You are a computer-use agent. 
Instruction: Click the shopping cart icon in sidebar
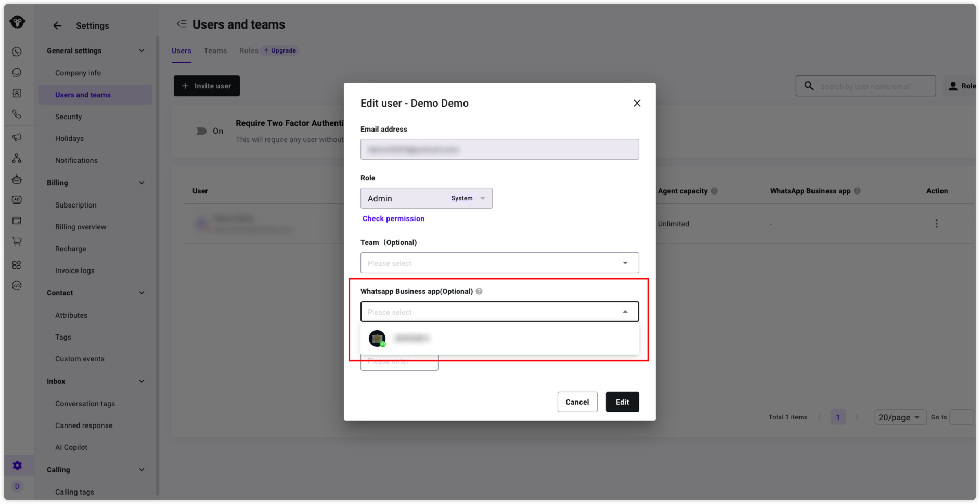pos(17,241)
